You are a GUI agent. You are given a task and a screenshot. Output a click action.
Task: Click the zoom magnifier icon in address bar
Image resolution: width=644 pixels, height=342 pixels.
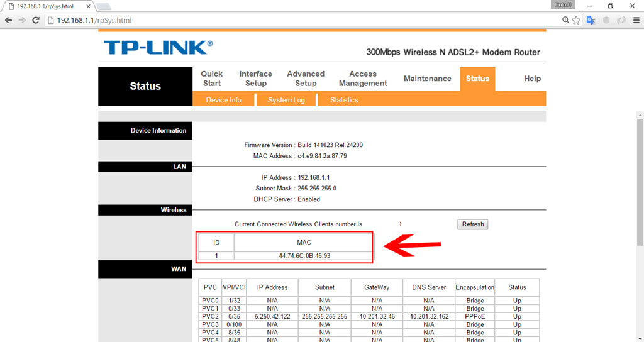[565, 20]
